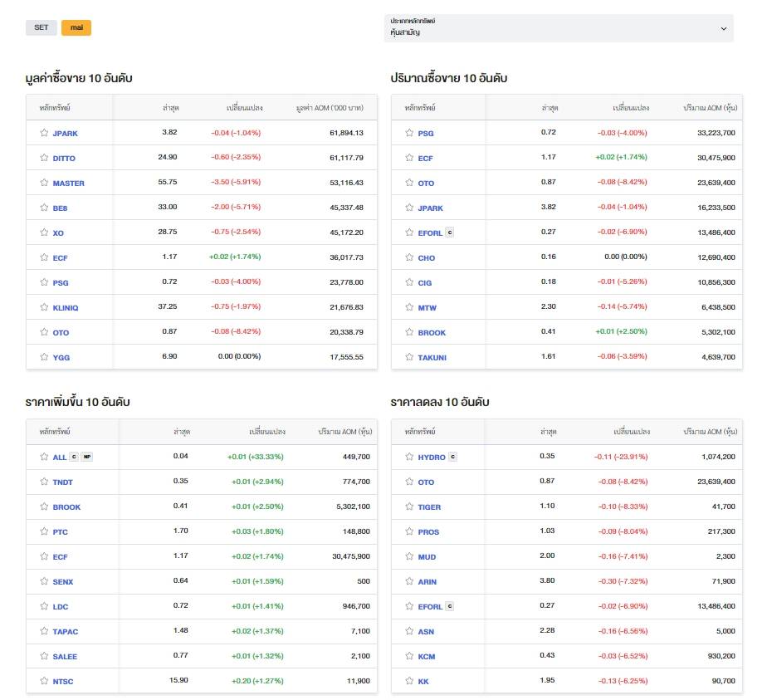Open the SENX symbol link
This screenshot has width=767, height=700.
[63, 582]
